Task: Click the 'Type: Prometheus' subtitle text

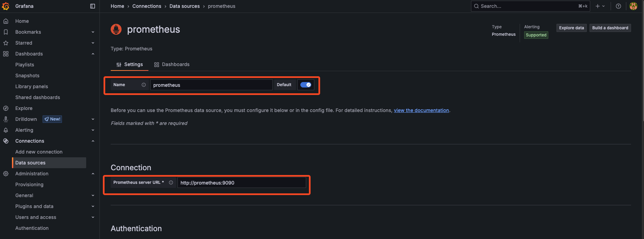Action: point(131,49)
